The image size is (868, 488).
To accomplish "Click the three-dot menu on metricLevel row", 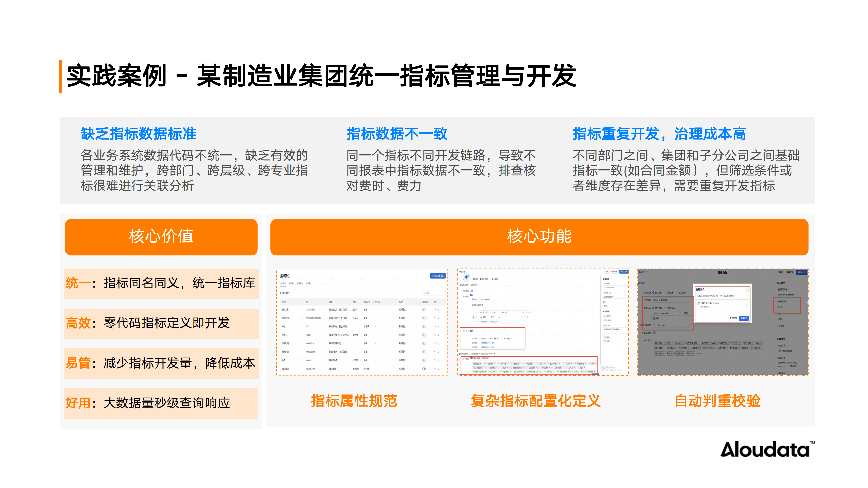I will pyautogui.click(x=442, y=369).
